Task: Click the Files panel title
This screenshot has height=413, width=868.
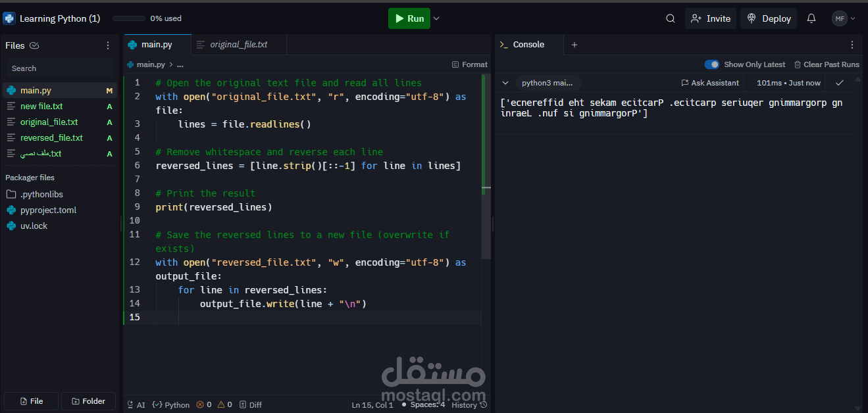Action: tap(15, 45)
